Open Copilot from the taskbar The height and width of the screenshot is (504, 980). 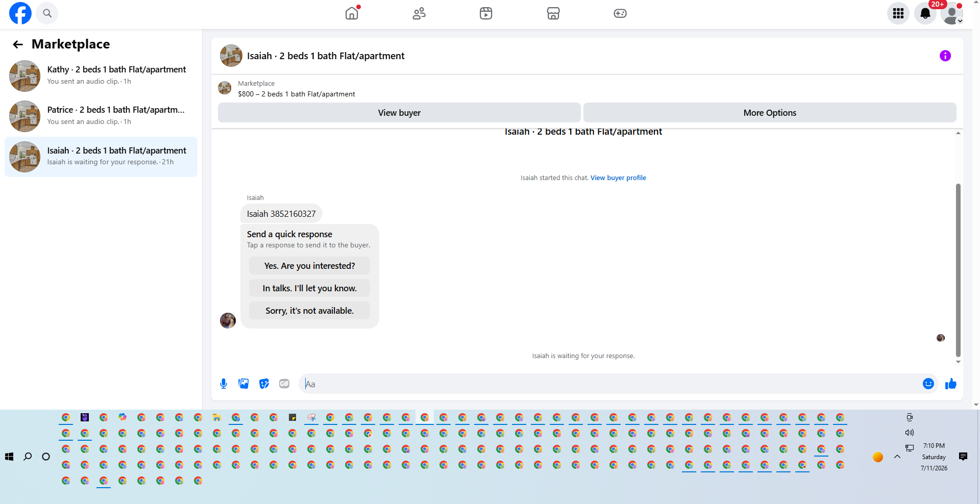[122, 417]
